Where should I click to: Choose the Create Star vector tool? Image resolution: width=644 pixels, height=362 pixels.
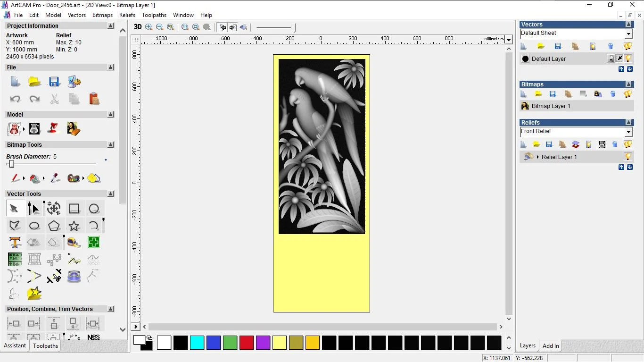[74, 226]
